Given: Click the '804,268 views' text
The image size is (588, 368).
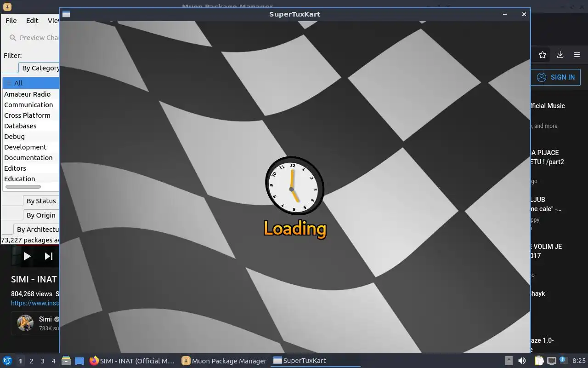Looking at the screenshot, I should coord(32,293).
